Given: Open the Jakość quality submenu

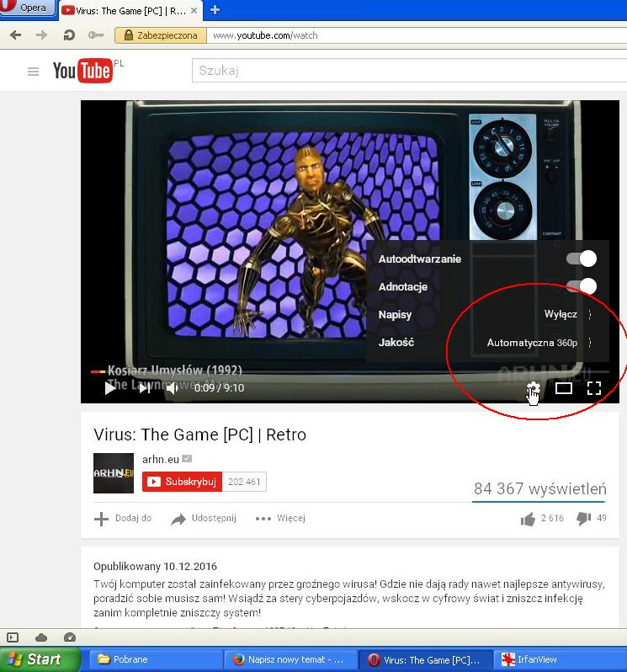Looking at the screenshot, I should 487,343.
